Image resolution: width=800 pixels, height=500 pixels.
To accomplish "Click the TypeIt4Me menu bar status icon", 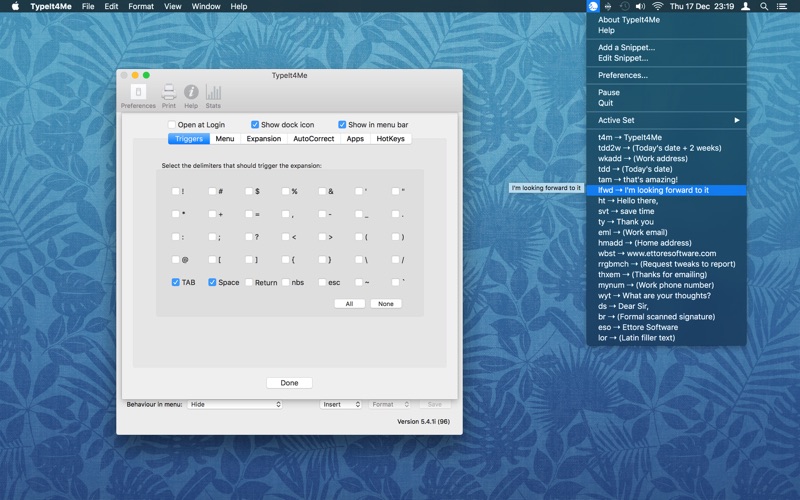I will (x=593, y=6).
